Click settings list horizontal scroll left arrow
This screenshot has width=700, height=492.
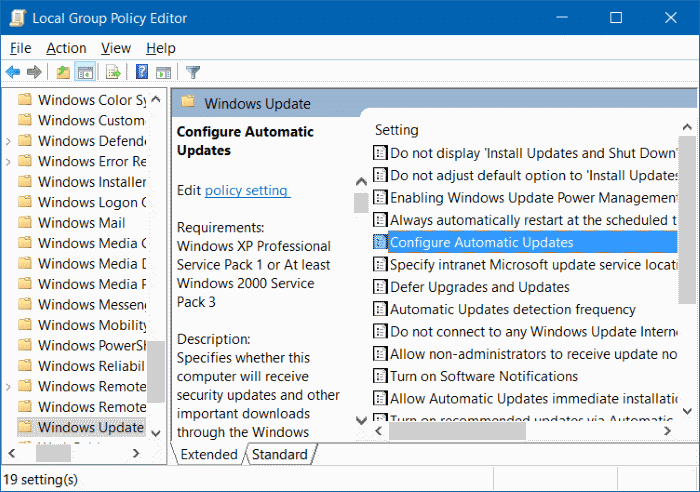(x=379, y=431)
